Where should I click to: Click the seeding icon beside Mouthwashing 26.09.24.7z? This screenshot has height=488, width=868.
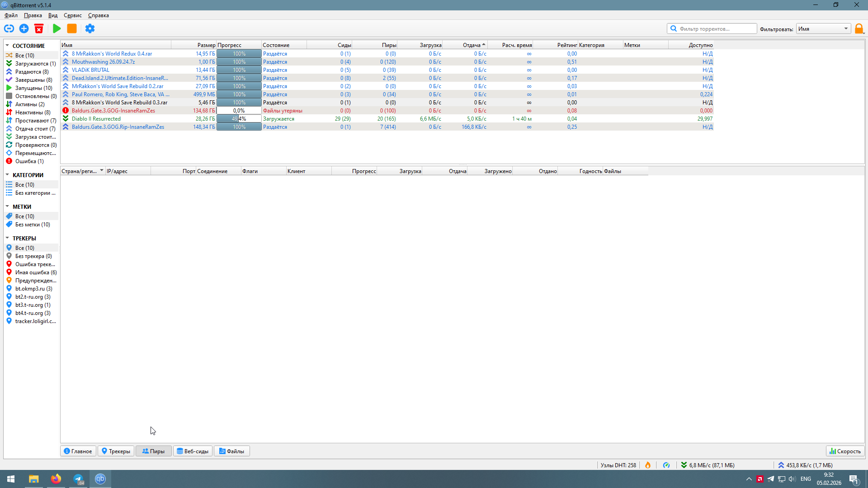pyautogui.click(x=66, y=62)
